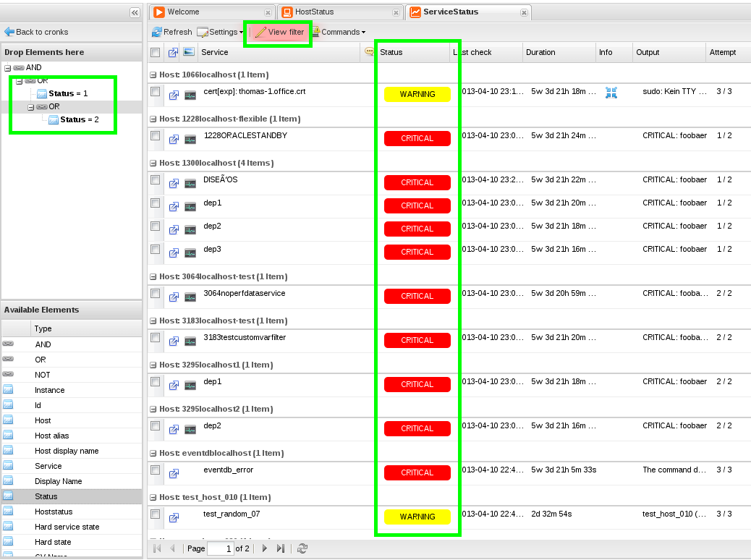751x560 pixels.
Task: Click inside the page number input field
Action: tap(220, 548)
